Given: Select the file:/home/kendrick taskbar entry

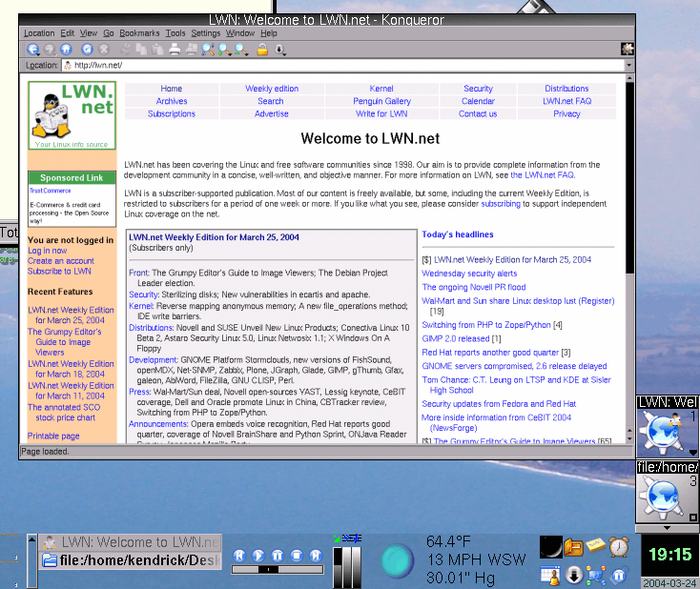Looking at the screenshot, I should (x=132, y=560).
